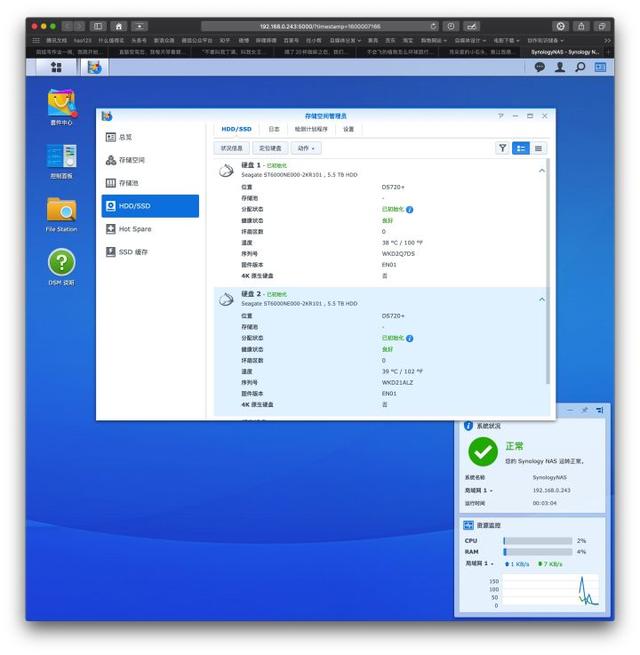Image resolution: width=640 pixels, height=655 pixels.
Task: Open the Action dropdown button
Action: (x=306, y=148)
